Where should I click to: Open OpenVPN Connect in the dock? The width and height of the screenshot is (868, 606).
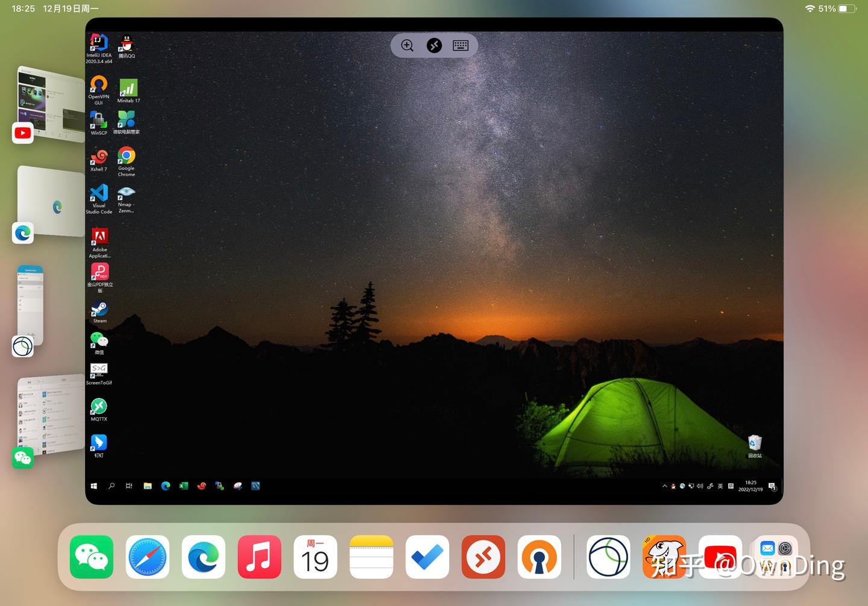pyautogui.click(x=539, y=557)
